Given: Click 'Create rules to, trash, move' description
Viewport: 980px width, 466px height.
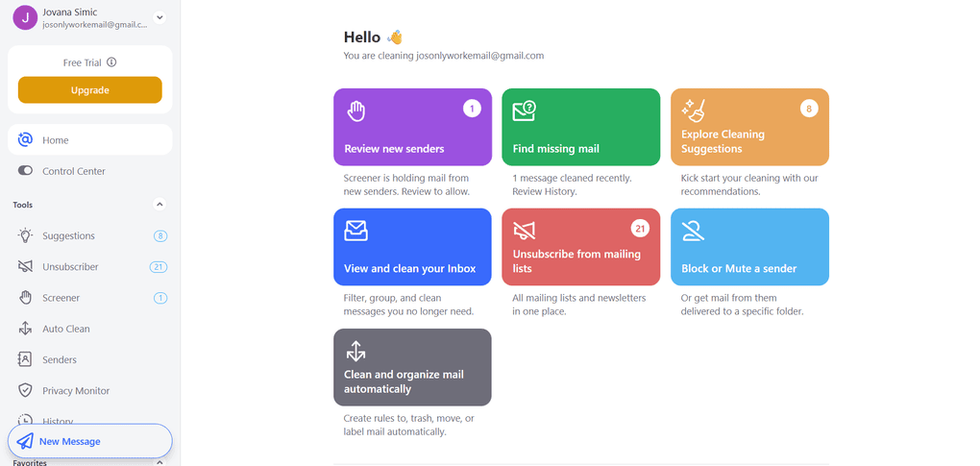Looking at the screenshot, I should coord(408,425).
